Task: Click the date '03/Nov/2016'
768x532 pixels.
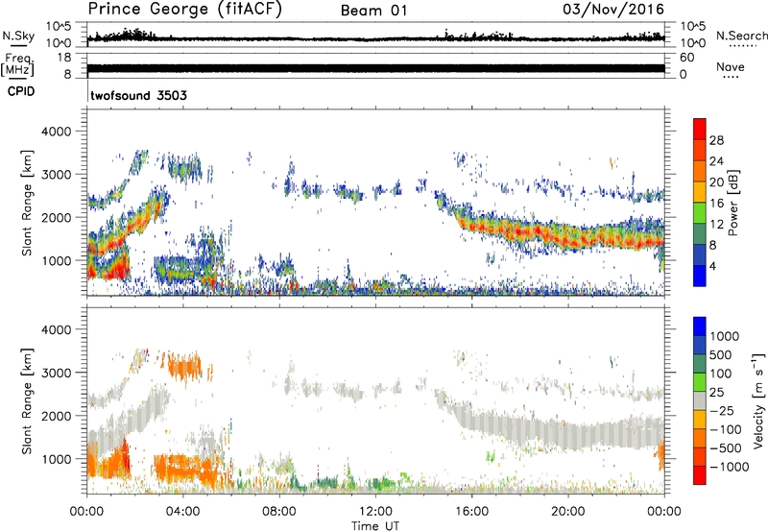Action: click(x=613, y=10)
